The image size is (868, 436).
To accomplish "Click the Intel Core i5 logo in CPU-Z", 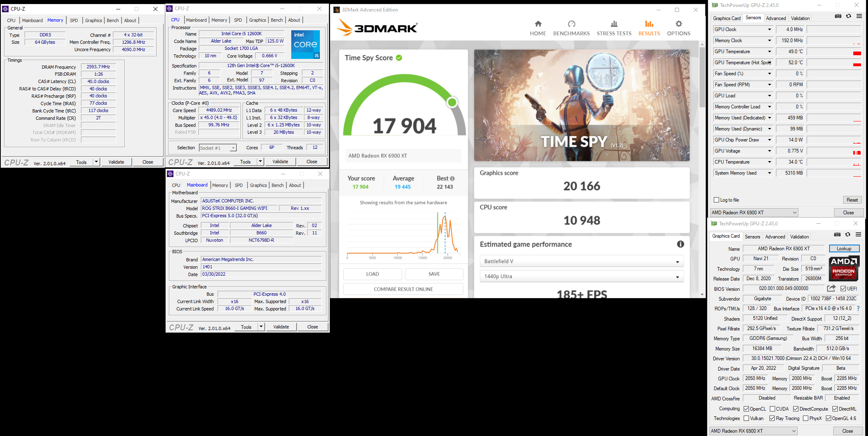I will (x=306, y=44).
